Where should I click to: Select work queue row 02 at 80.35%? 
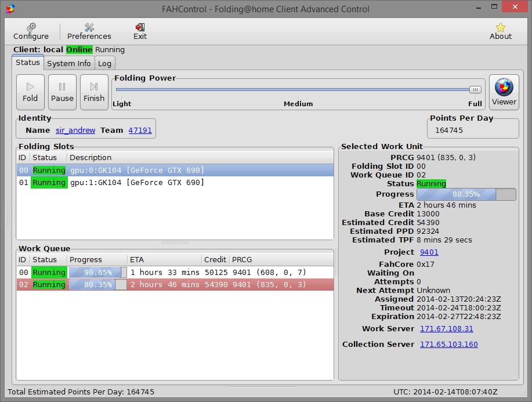point(175,285)
